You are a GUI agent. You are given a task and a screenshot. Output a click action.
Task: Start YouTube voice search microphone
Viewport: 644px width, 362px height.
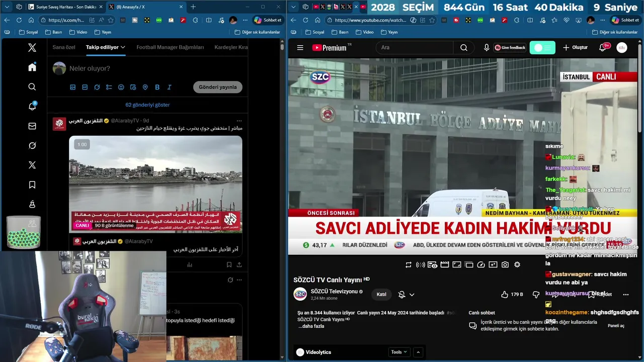pos(487,48)
